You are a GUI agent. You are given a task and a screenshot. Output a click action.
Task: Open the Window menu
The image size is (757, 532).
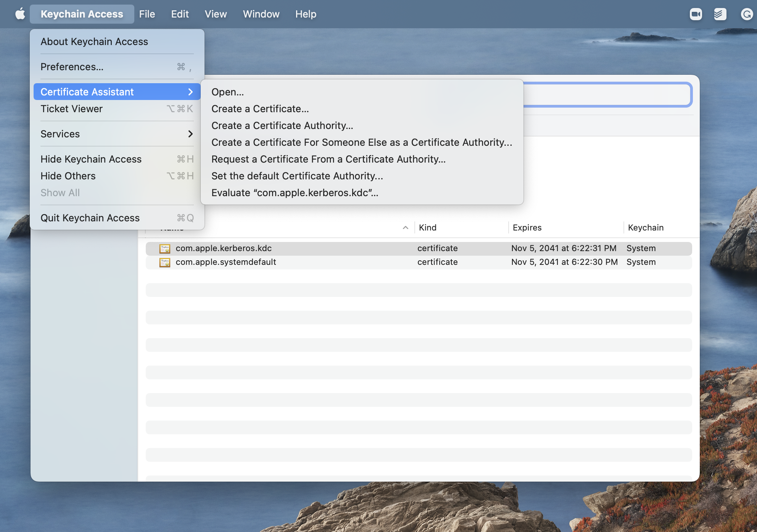point(261,14)
